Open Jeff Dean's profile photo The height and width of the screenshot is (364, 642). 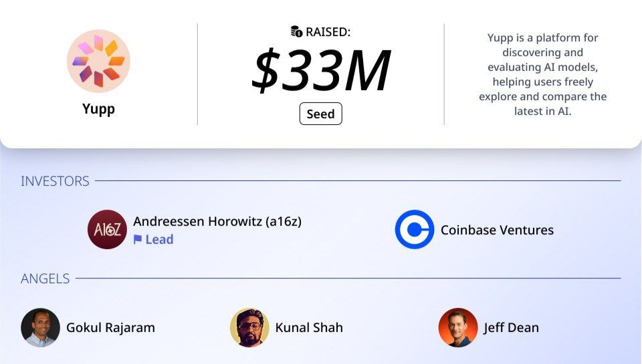458,327
